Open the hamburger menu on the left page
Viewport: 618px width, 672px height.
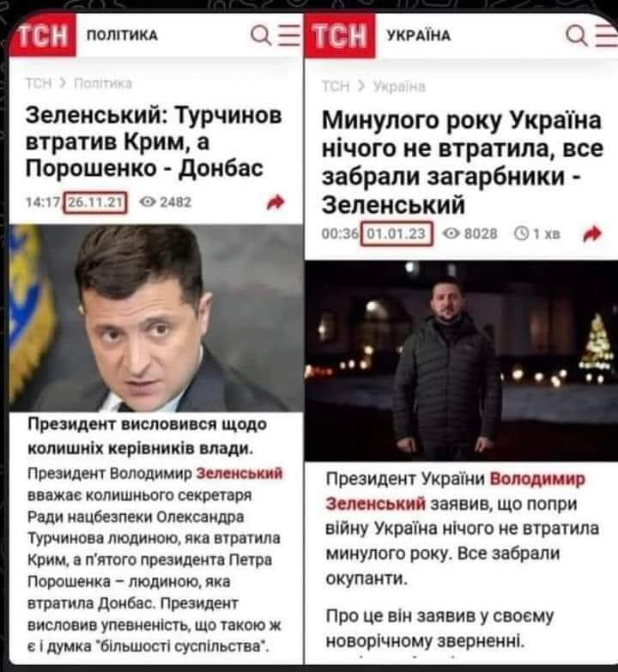290,35
